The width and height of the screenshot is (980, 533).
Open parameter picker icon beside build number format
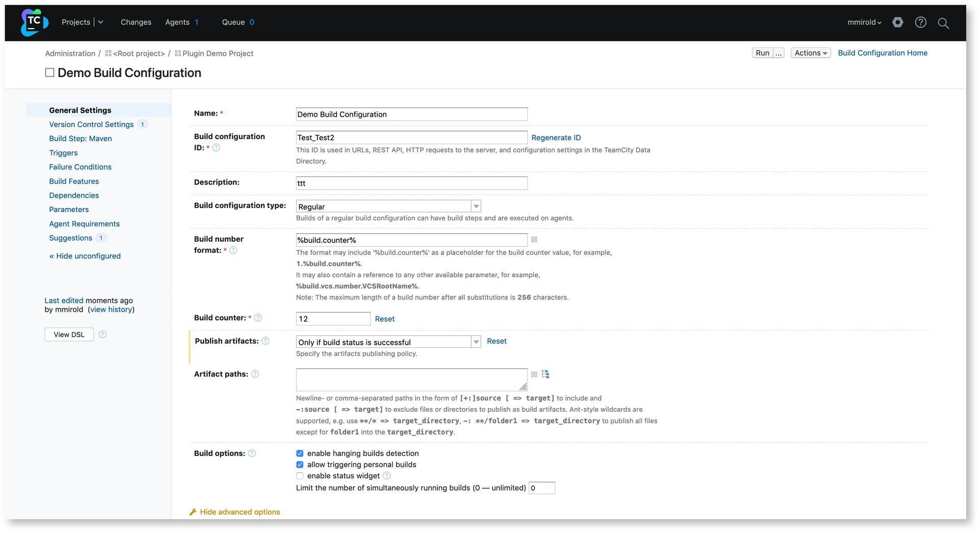[x=534, y=240]
